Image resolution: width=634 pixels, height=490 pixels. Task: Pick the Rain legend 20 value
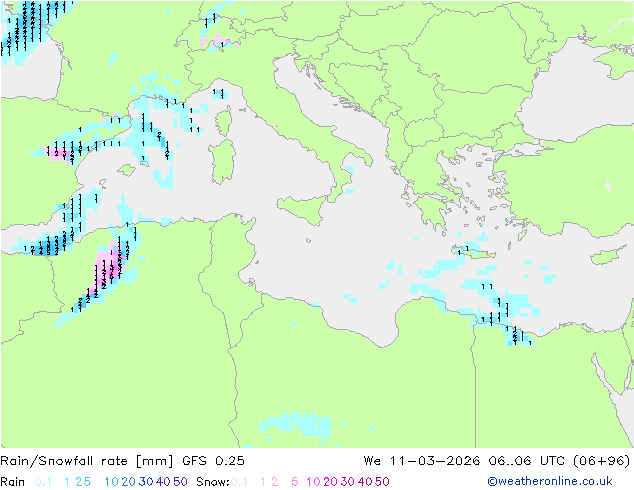click(x=128, y=482)
